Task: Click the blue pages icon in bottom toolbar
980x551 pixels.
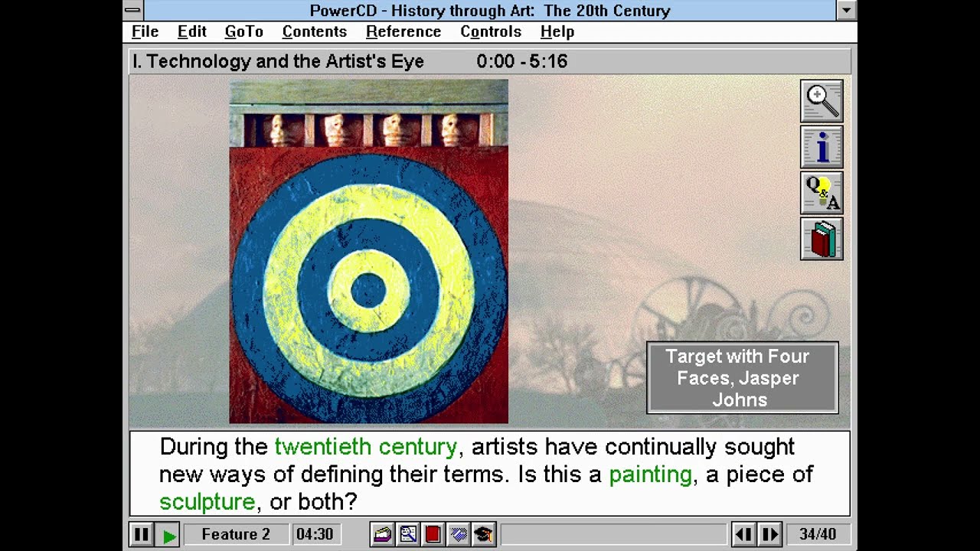Action: [x=459, y=534]
